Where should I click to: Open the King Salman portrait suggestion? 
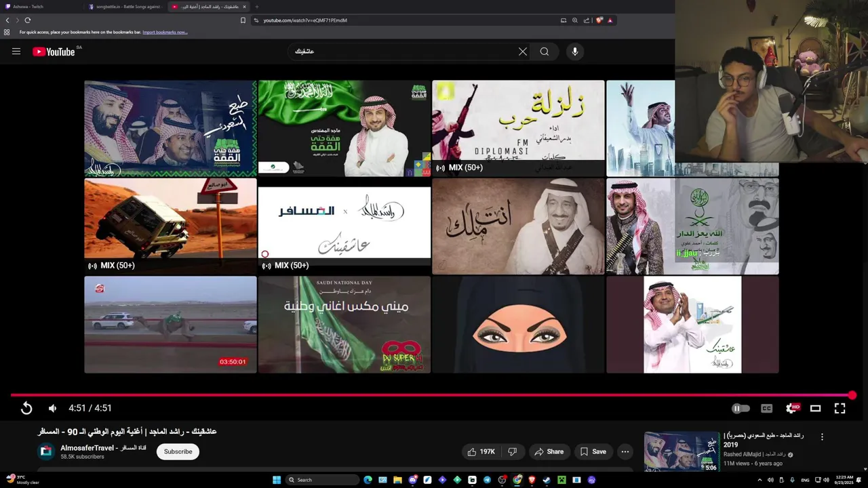coord(518,226)
